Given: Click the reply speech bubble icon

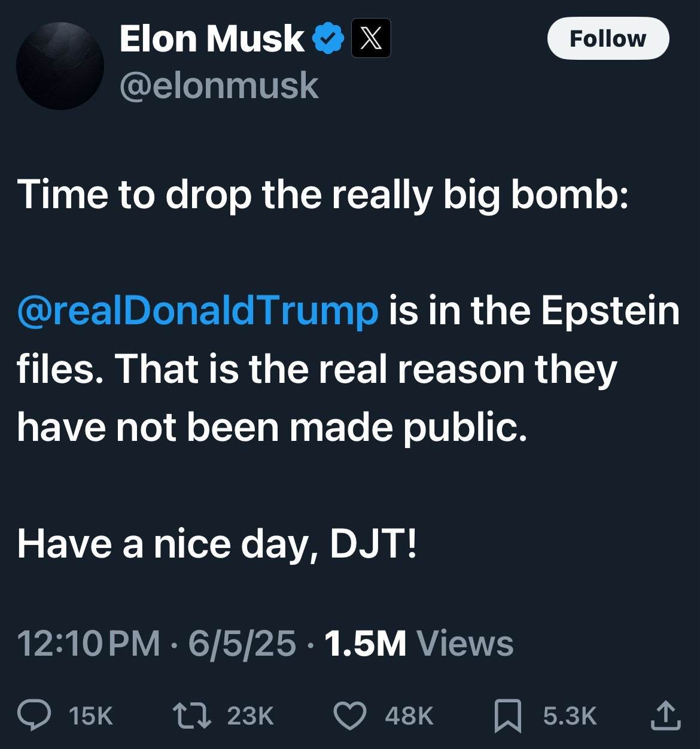Looking at the screenshot, I should [x=34, y=715].
